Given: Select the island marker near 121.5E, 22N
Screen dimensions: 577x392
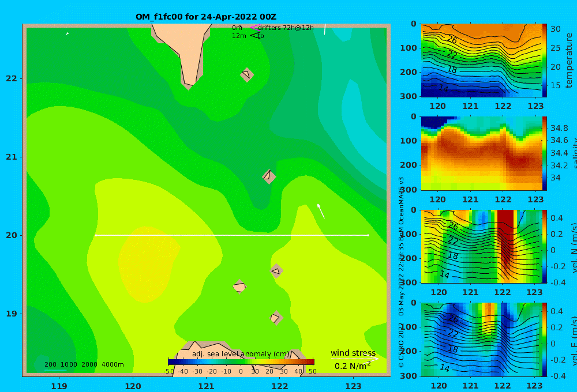Looking at the screenshot, I should [246, 75].
